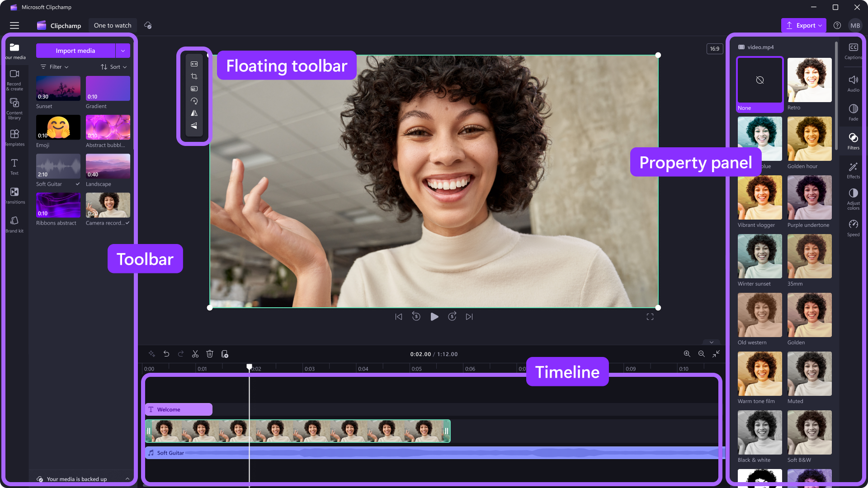Select Welcome text clip in timeline
Screen dimensions: 868x488
pos(178,409)
